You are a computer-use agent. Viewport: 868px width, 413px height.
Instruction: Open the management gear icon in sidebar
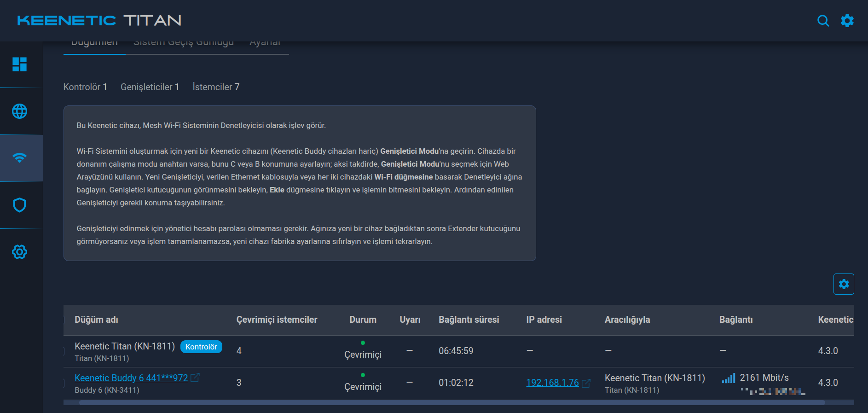pyautogui.click(x=19, y=252)
